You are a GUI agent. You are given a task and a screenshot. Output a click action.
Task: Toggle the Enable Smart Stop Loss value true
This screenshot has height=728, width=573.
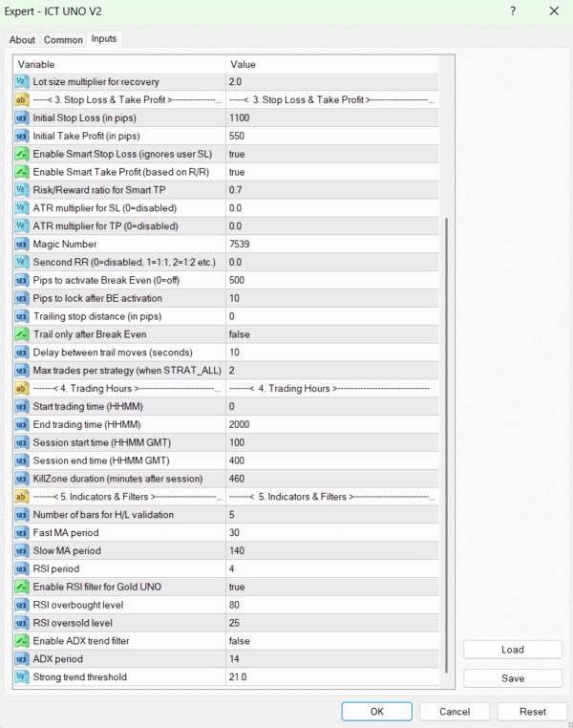coord(332,154)
